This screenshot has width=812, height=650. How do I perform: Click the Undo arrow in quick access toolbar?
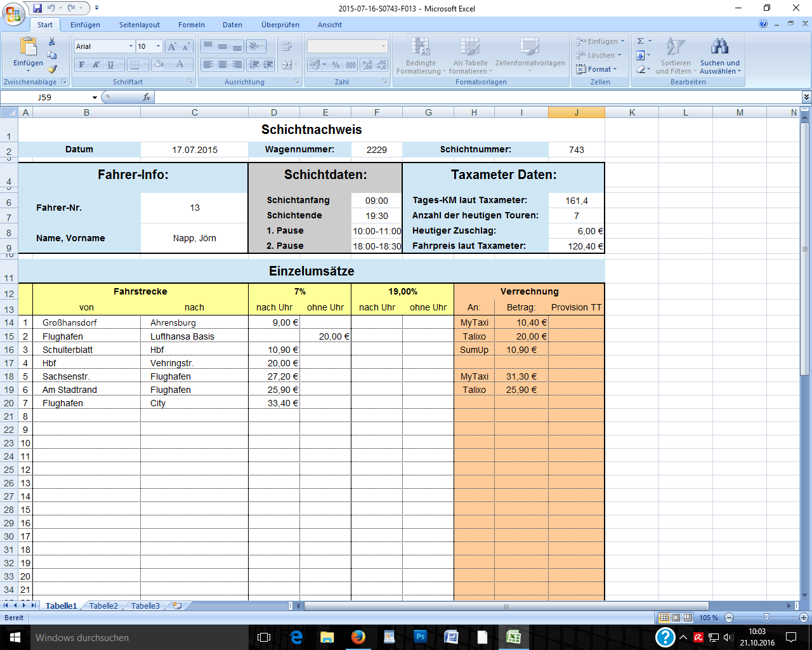coord(51,8)
